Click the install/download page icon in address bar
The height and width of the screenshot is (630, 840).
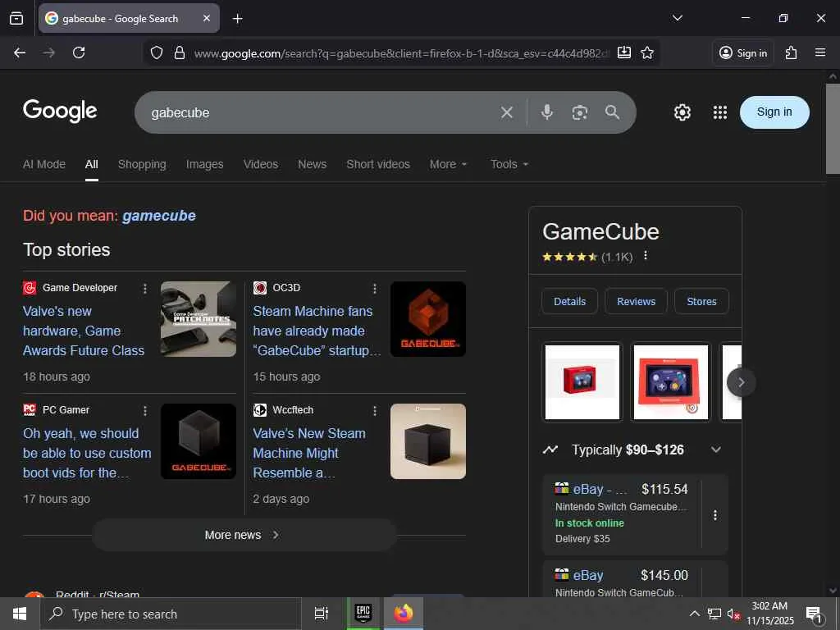pos(624,52)
